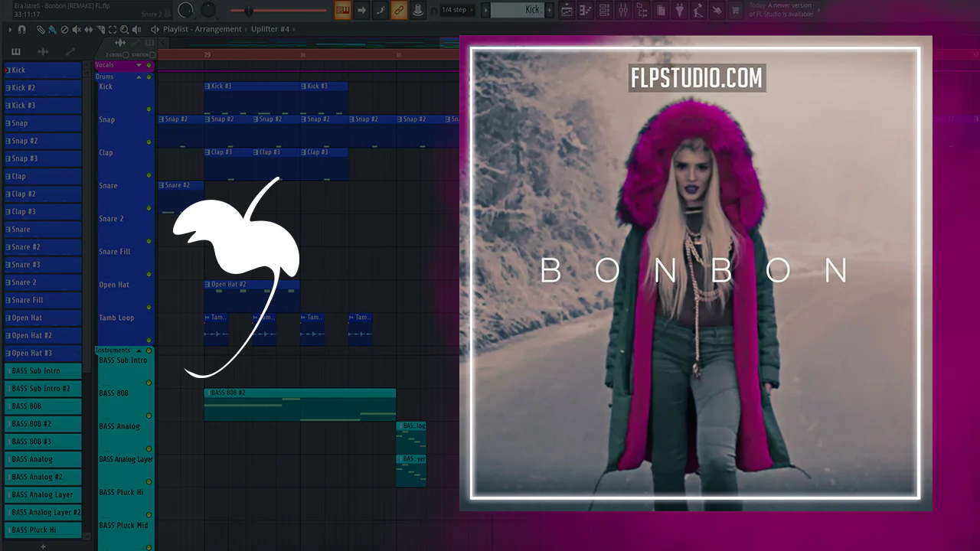Toggle the note blend recording icon

coord(380,10)
